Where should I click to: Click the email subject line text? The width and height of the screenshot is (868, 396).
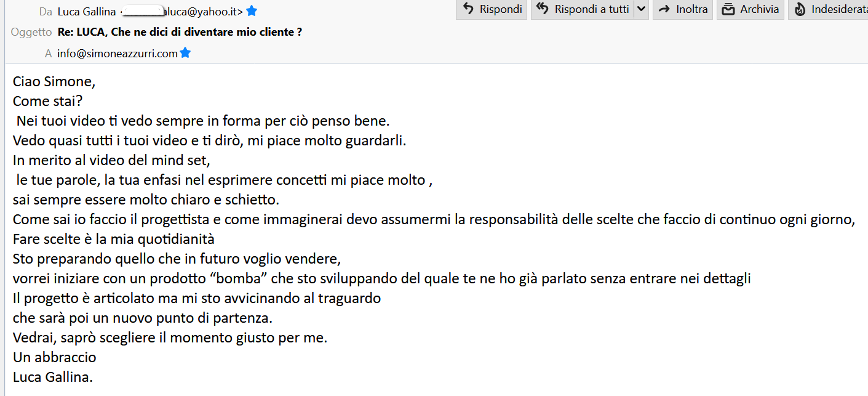180,32
